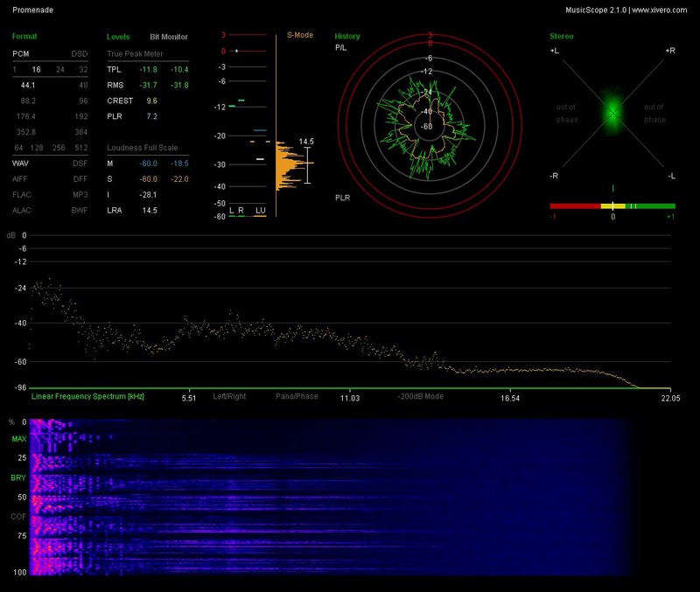The width and height of the screenshot is (700, 592).
Task: Click the TPL right value -10.4
Action: pyautogui.click(x=179, y=70)
